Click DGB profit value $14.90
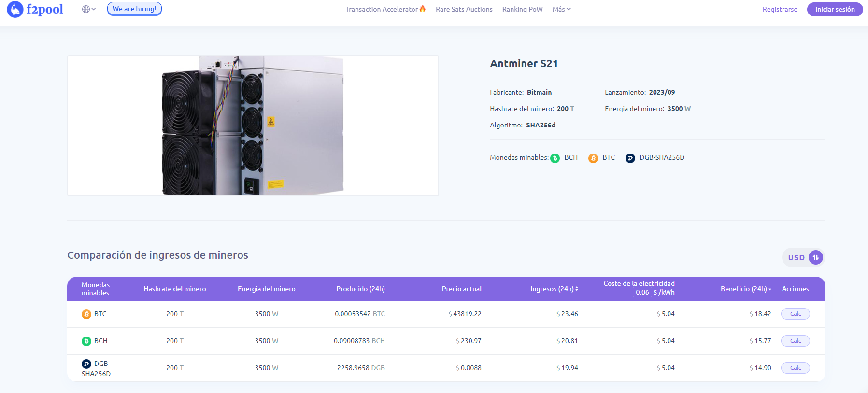Screen dimensions: 868x393 tap(760, 368)
